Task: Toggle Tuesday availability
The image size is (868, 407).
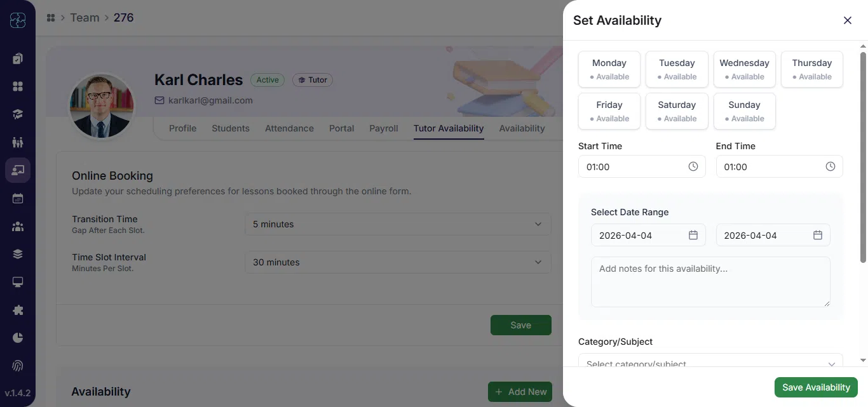Action: click(677, 69)
